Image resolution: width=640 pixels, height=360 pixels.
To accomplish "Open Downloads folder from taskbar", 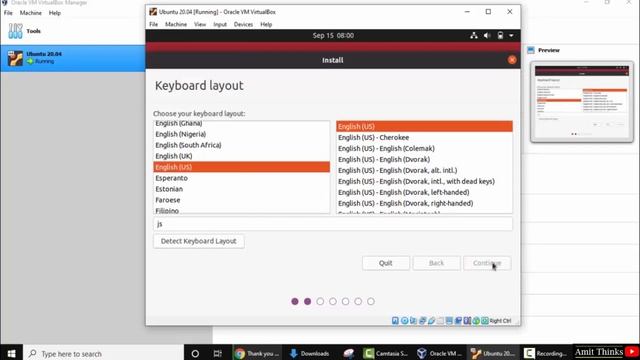I will pos(309,353).
